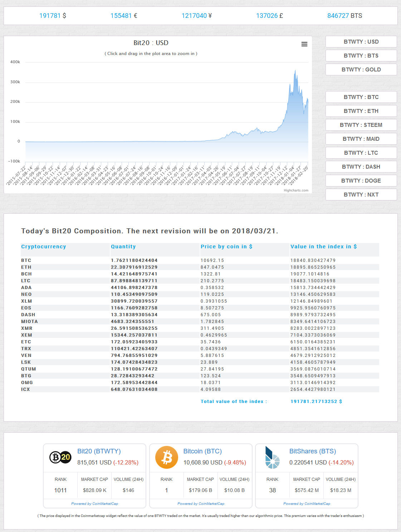
Task: Click the MIOTA row label
Action: tap(29, 322)
